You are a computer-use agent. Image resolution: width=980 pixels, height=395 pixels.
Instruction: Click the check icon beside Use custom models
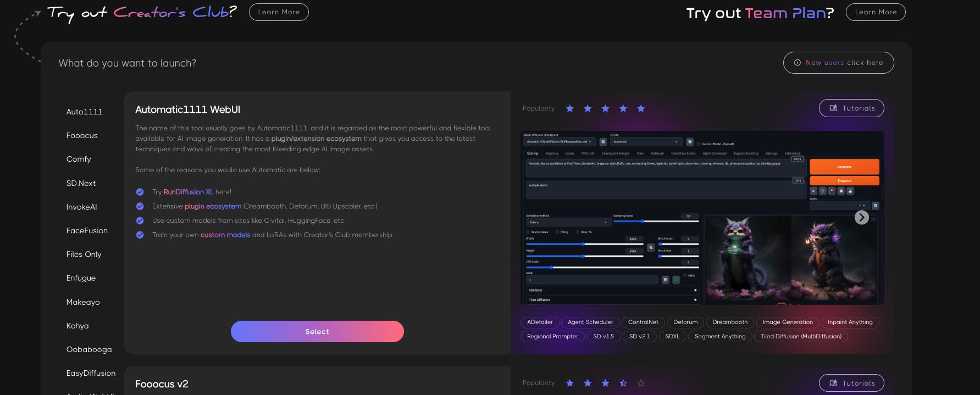[x=140, y=221]
